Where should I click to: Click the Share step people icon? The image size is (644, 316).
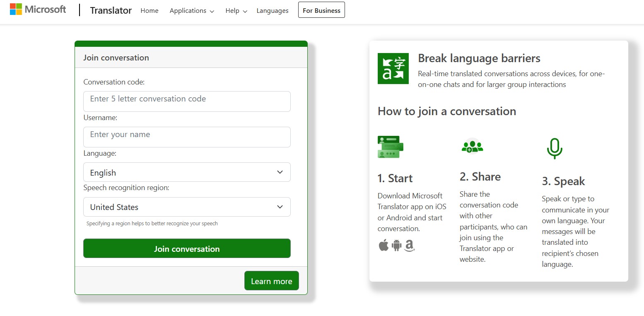tap(472, 146)
